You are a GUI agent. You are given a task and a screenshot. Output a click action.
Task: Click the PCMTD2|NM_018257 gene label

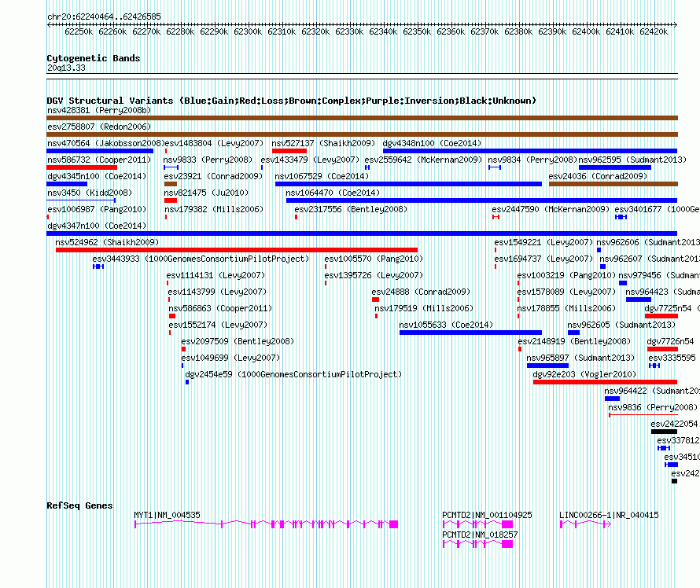point(480,535)
